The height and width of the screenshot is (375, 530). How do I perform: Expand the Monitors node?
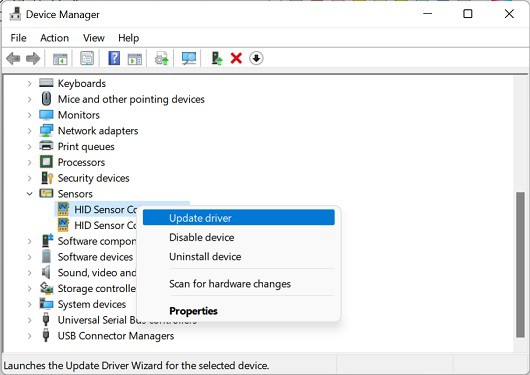click(29, 115)
